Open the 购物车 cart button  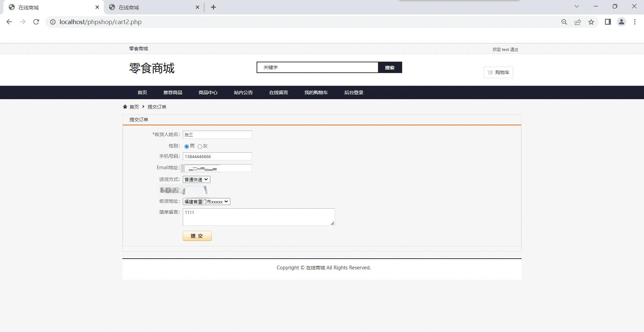click(498, 72)
